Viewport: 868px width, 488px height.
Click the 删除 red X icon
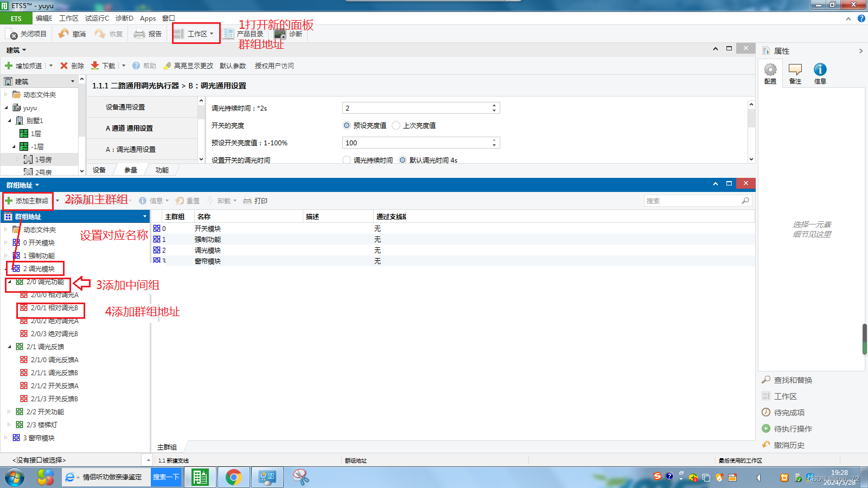(64, 66)
